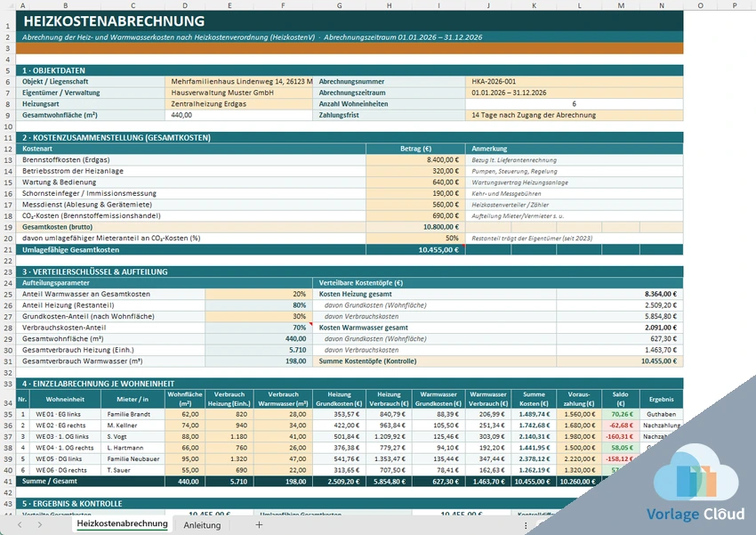Select the 'Wohneinheit' column heading
This screenshot has width=756, height=535.
coord(65,399)
